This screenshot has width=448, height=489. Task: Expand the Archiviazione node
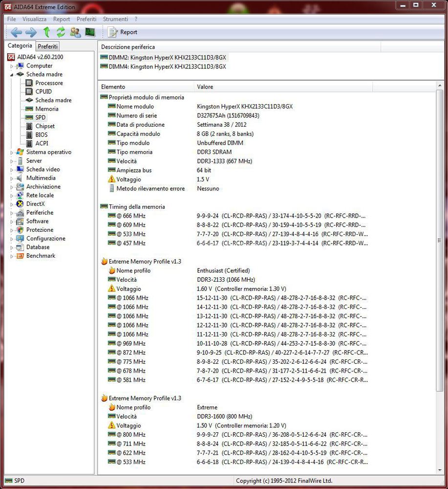12,187
